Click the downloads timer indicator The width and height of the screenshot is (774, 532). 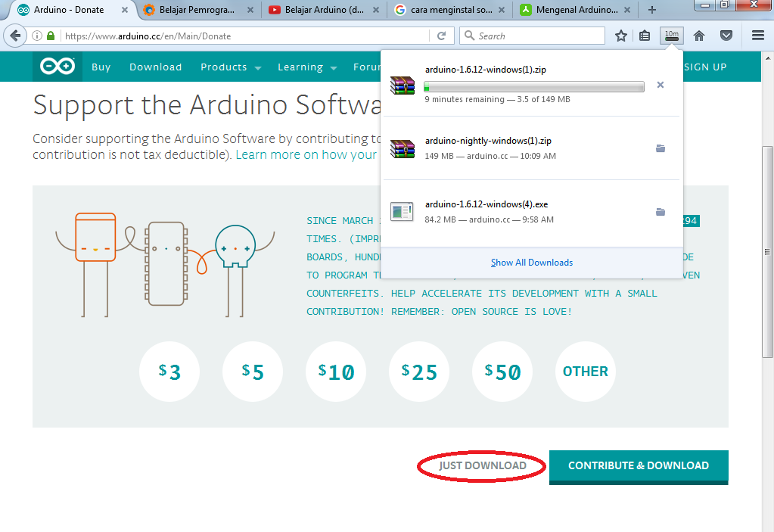tap(671, 36)
